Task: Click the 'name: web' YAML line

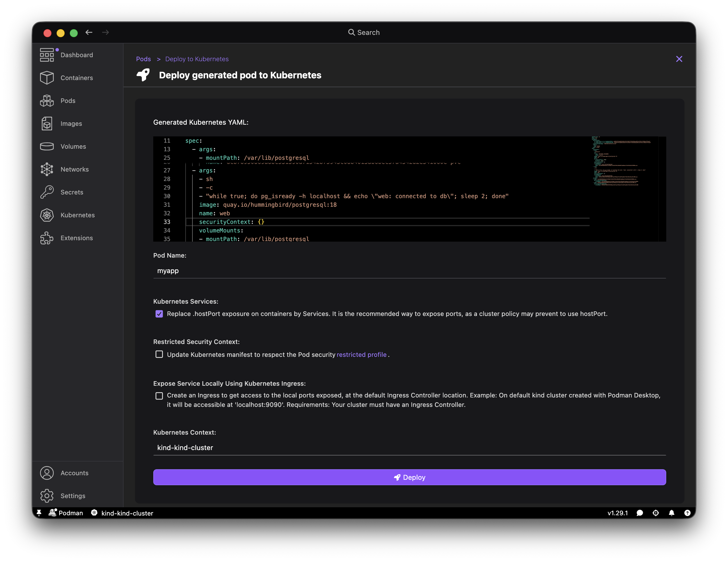Action: 214,213
